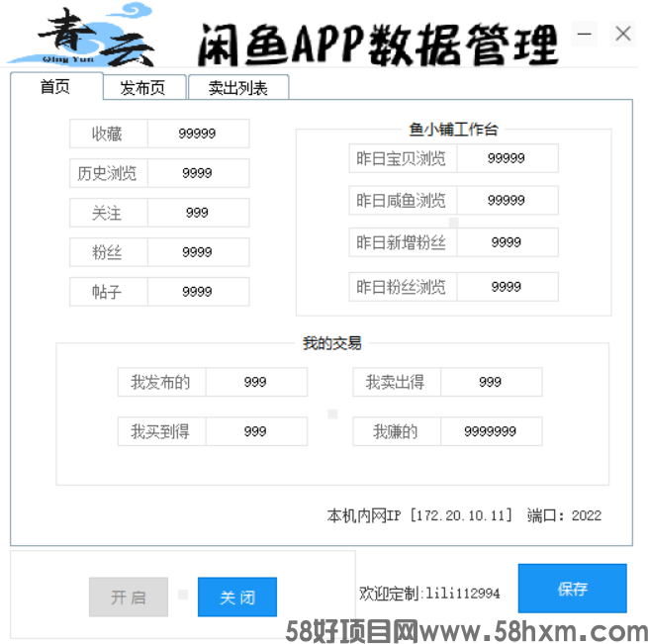This screenshot has width=648, height=644.
Task: Click the 闲鱼APP数据管理 title text
Action: click(x=378, y=45)
